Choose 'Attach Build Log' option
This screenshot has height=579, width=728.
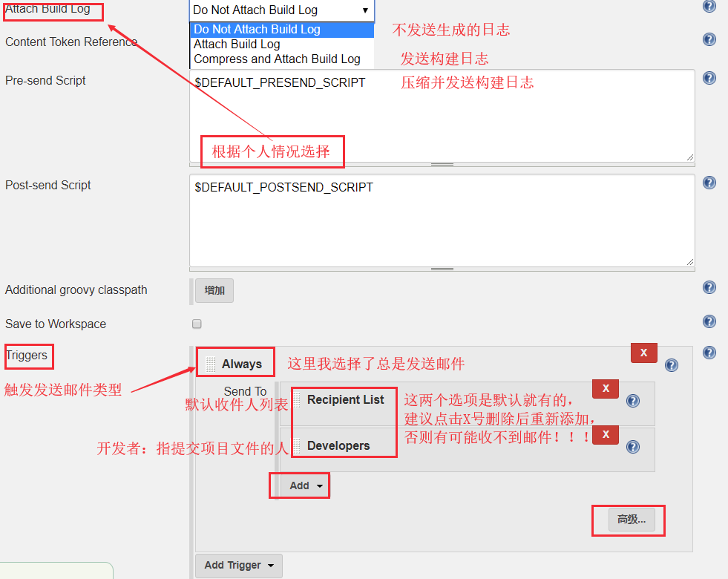(282, 44)
